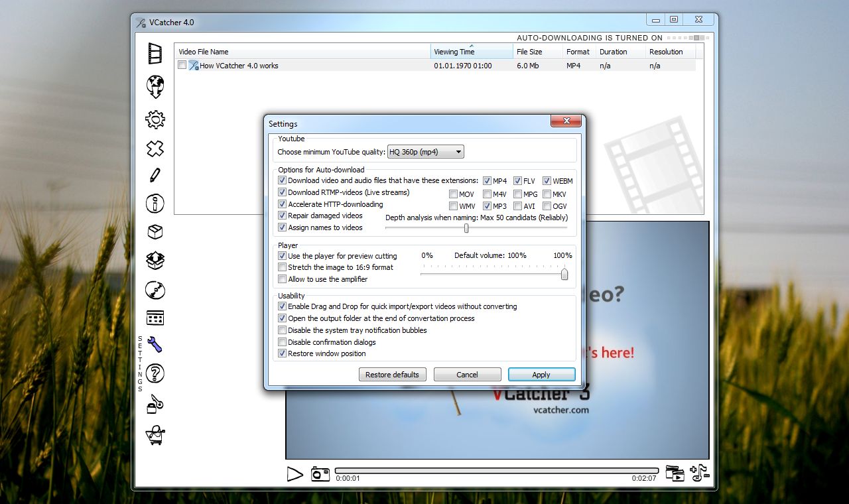Screen dimensions: 849x504
Task: Click the video playback progress bar
Action: point(497,471)
